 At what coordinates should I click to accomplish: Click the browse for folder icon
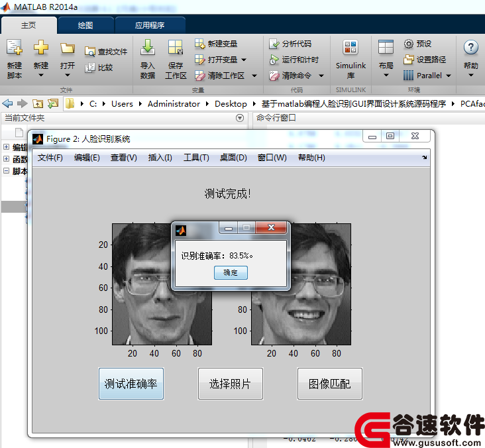pos(53,103)
